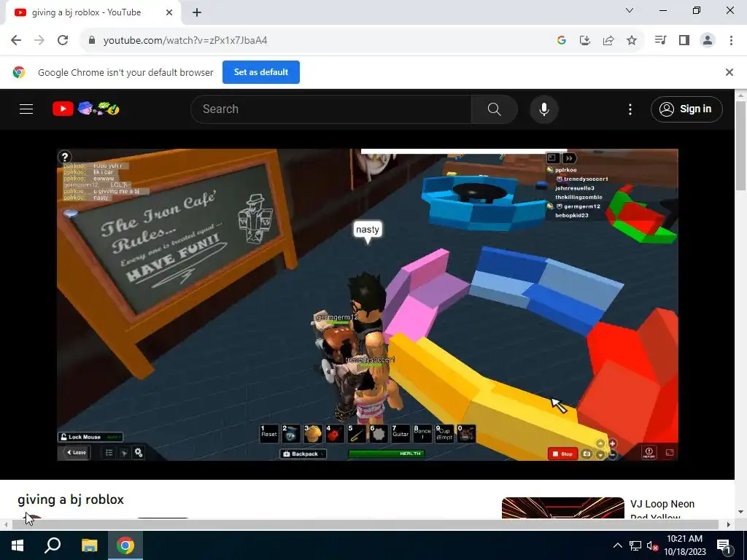Click the magnifier search button
The height and width of the screenshot is (560, 747).
[495, 109]
